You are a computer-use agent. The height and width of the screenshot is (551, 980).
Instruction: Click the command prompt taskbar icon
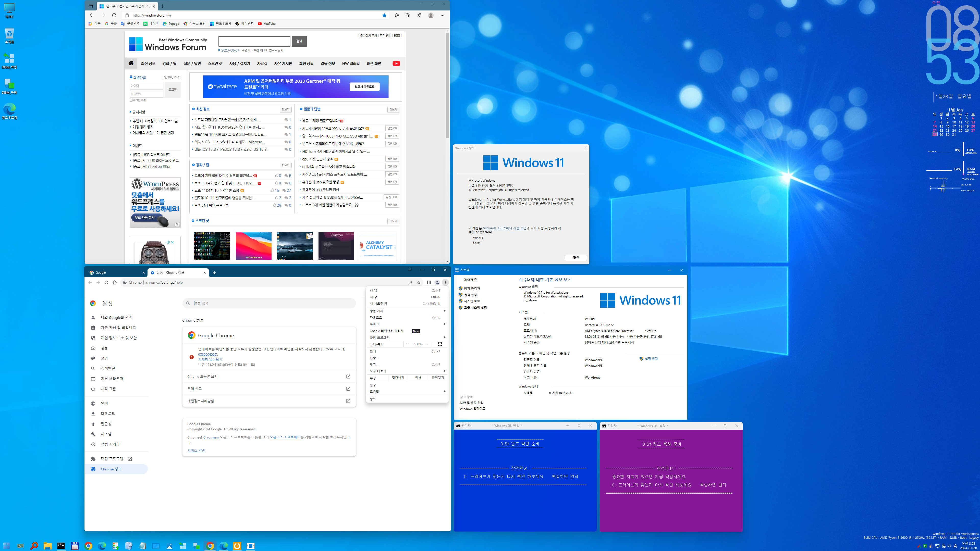[61, 546]
